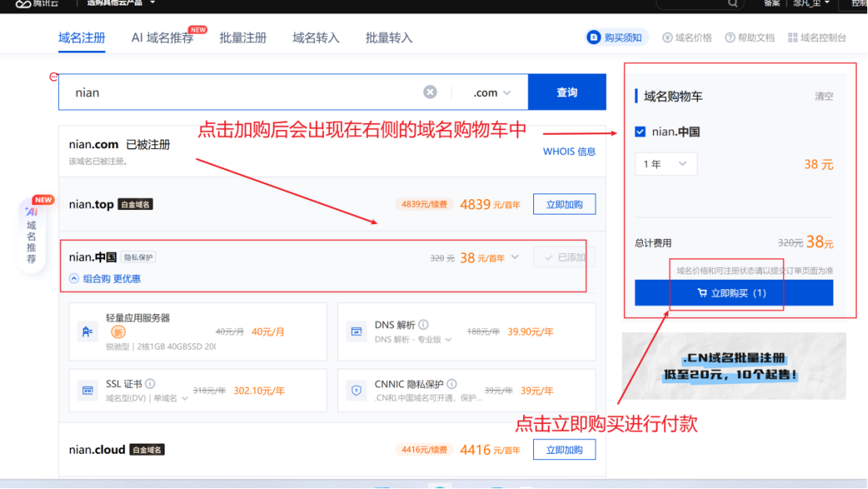The height and width of the screenshot is (489, 868).
Task: Open the AI 域名推荐 floating side widget
Action: pyautogui.click(x=31, y=234)
